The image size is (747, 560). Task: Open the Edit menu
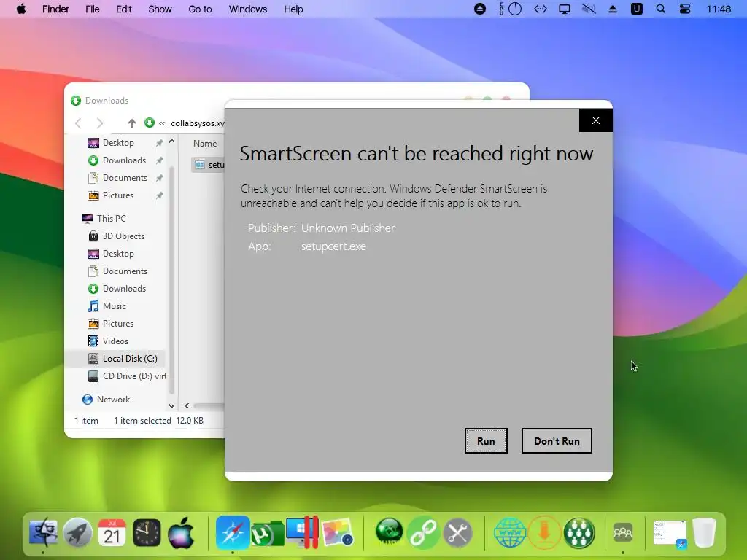coord(124,9)
